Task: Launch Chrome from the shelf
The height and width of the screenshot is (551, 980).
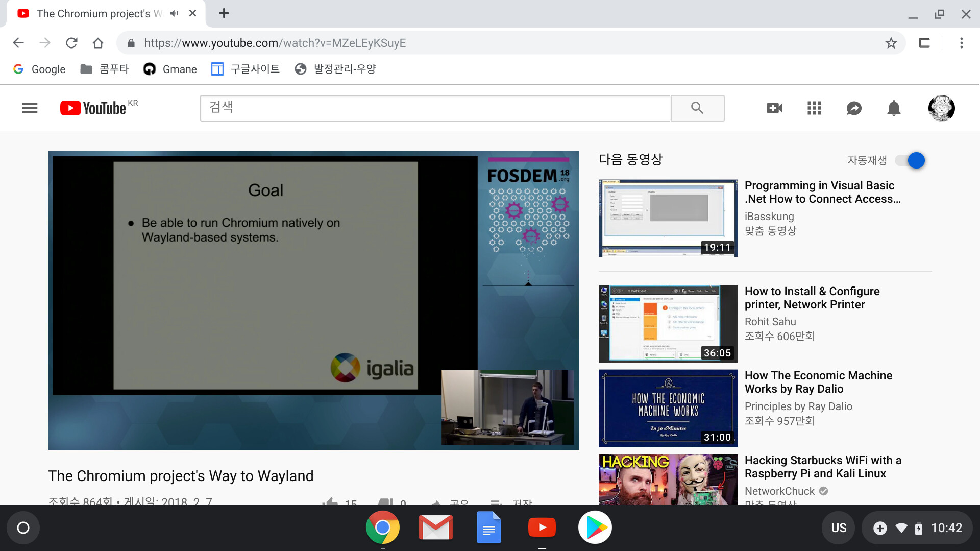Action: 383,528
